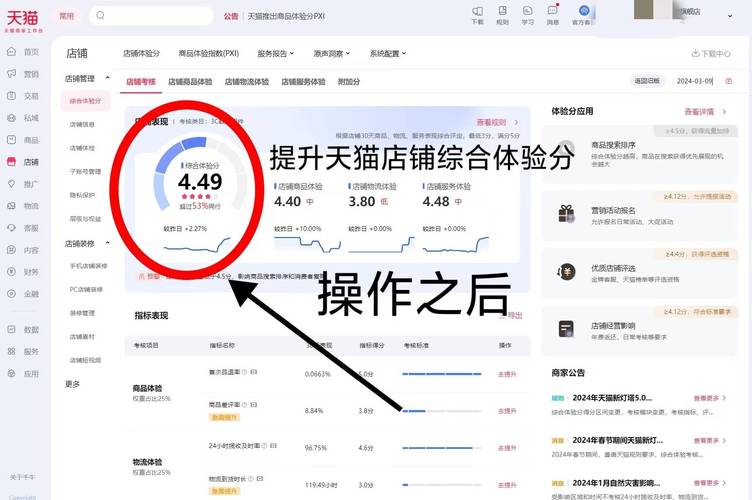
Task: Click the 常用 button
Action: 66,16
